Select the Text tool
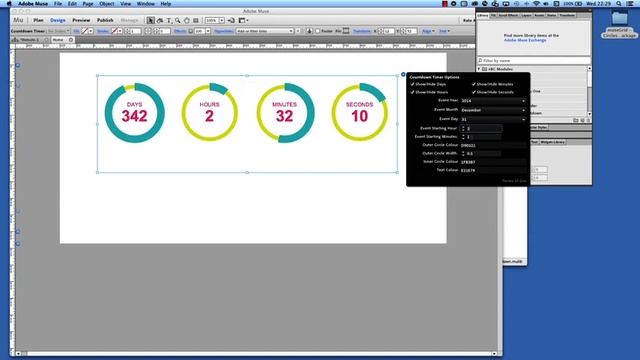Viewport: 640px width, 360px height. (169, 20)
